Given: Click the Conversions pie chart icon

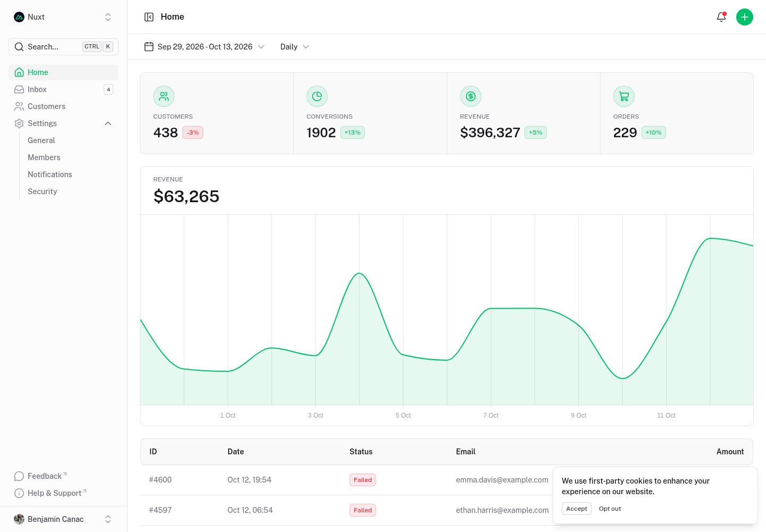Looking at the screenshot, I should 317,96.
